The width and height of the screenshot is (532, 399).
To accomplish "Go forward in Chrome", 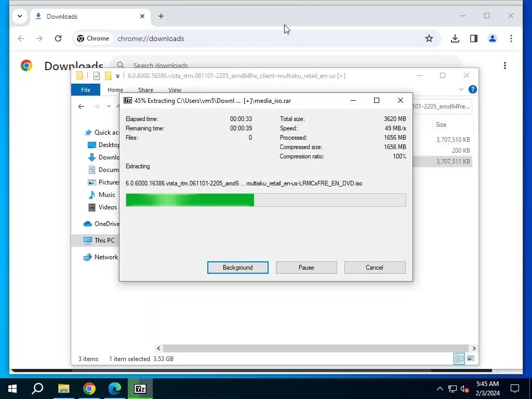I will tap(39, 38).
